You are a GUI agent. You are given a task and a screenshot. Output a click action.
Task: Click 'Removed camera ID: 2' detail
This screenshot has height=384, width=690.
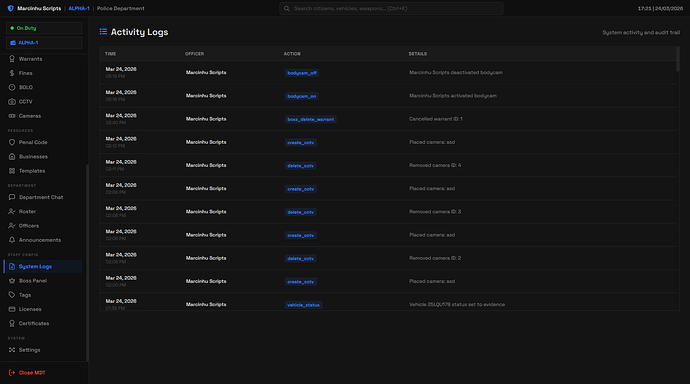(x=435, y=258)
